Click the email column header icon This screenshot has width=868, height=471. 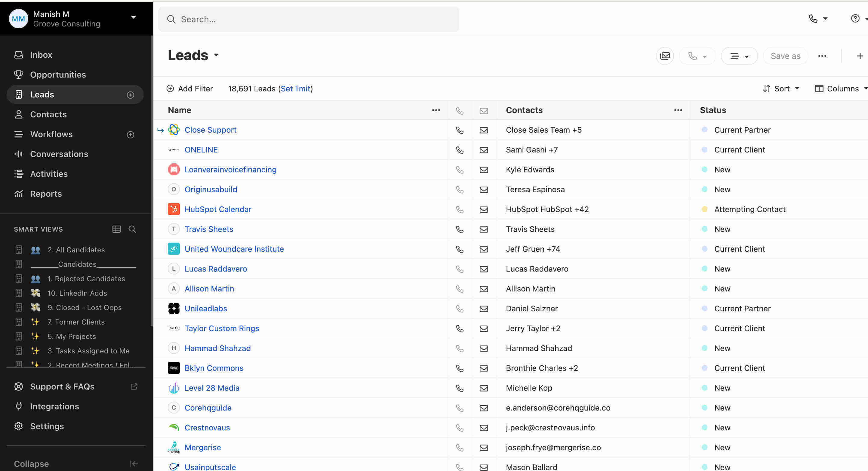pyautogui.click(x=484, y=111)
